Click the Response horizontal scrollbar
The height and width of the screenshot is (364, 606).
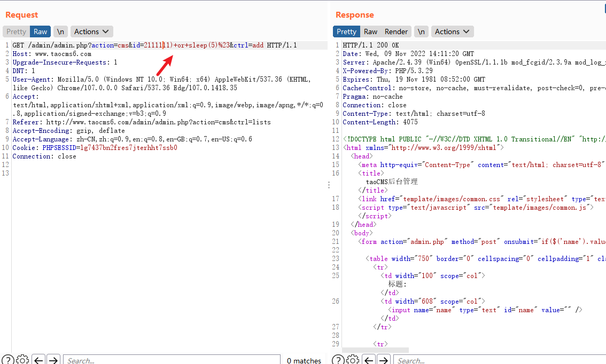click(x=376, y=350)
